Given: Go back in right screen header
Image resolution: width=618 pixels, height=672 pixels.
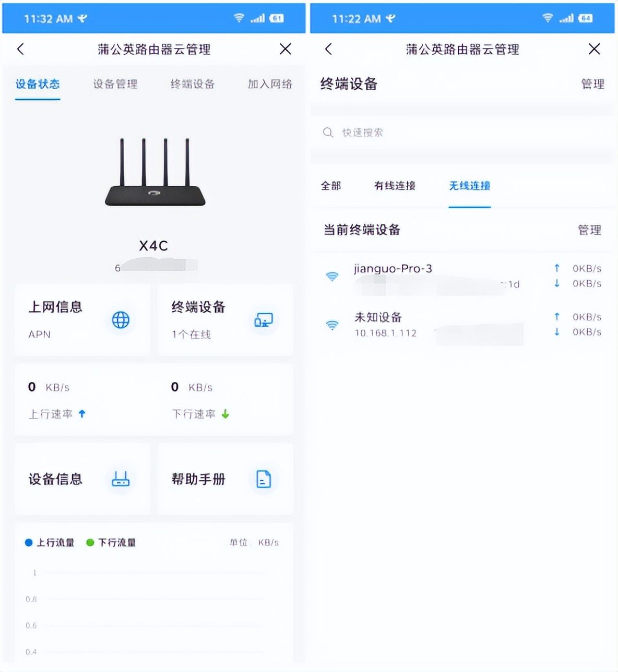Looking at the screenshot, I should point(328,49).
